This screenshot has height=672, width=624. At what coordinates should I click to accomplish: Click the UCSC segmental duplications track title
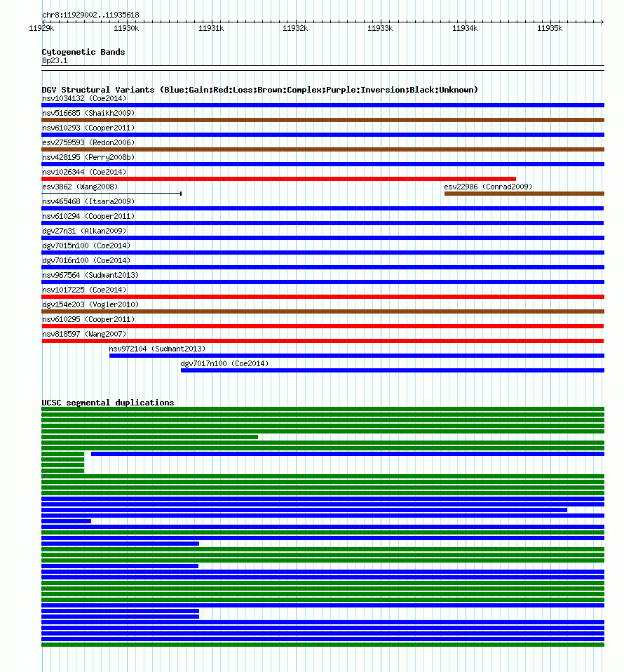tap(108, 403)
